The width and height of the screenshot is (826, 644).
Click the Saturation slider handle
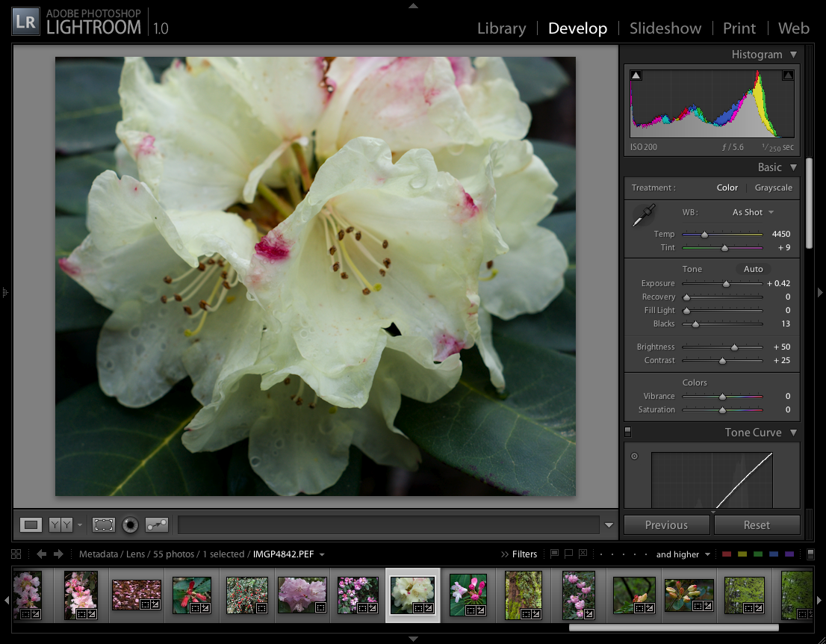pyautogui.click(x=722, y=410)
